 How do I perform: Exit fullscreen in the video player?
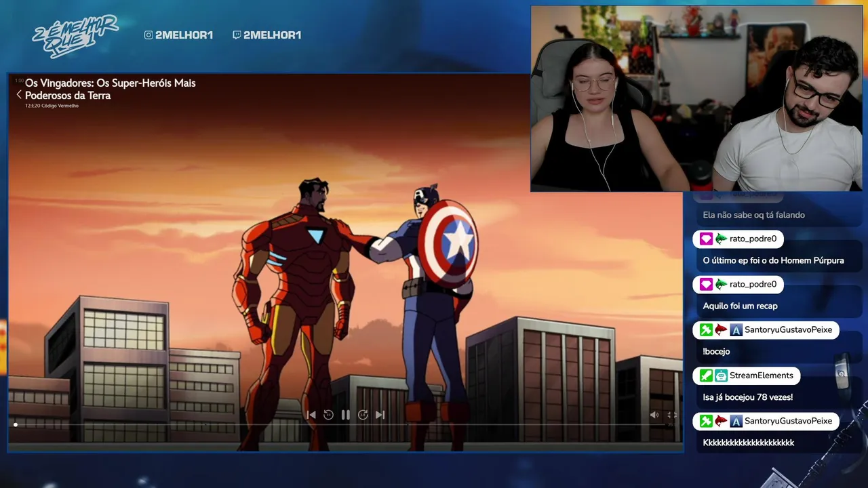[671, 415]
